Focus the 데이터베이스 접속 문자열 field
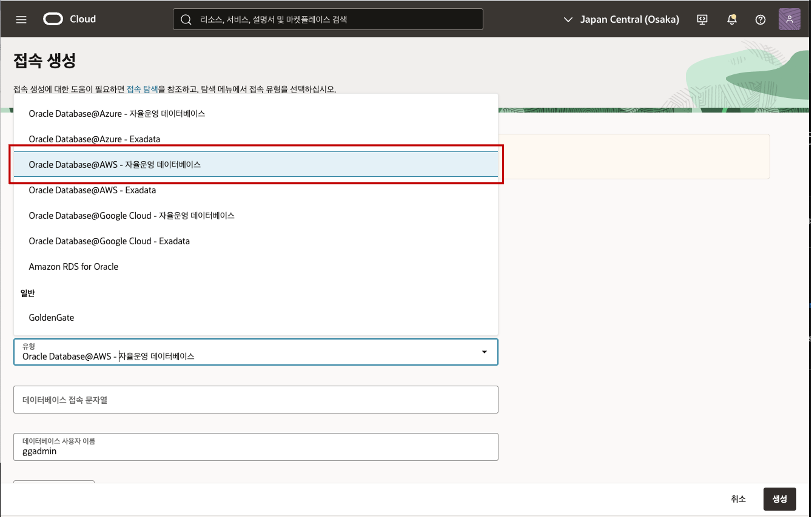The height and width of the screenshot is (517, 812). pyautogui.click(x=255, y=400)
